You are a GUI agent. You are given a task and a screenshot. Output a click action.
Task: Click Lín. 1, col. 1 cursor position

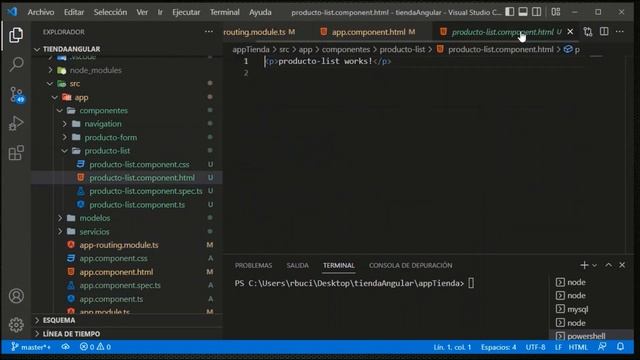click(x=452, y=347)
